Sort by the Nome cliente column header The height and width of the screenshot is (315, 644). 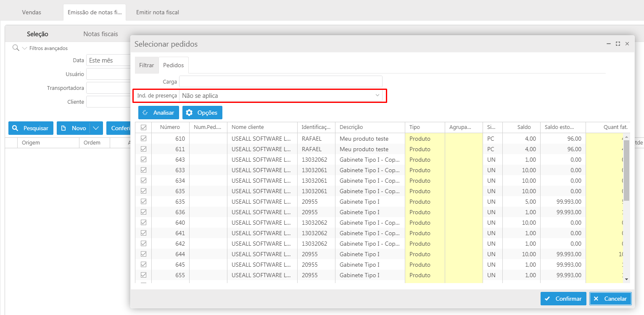tap(262, 127)
